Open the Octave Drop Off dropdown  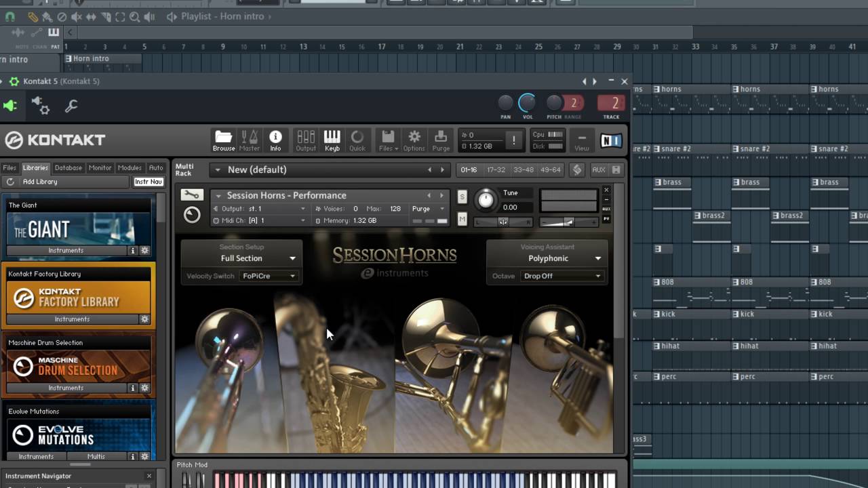coord(561,276)
